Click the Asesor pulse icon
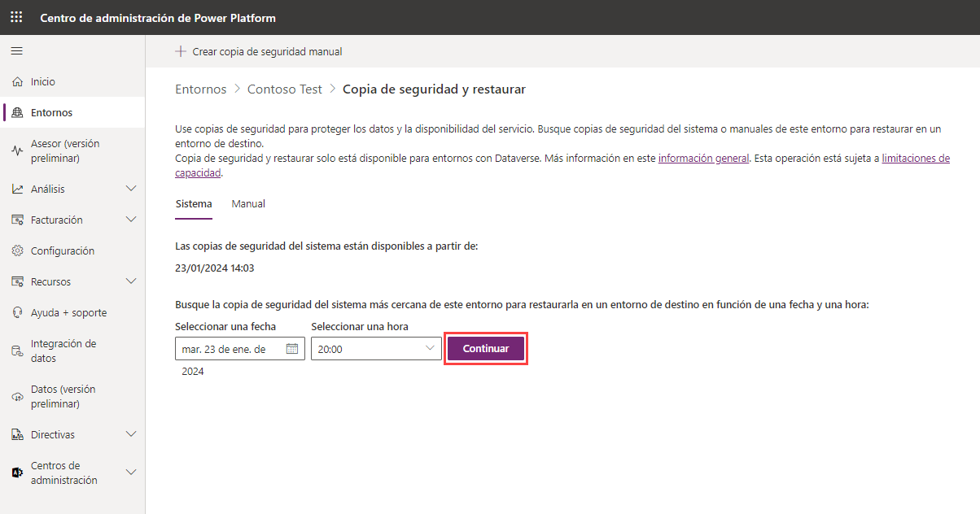Screen dimensions: 980x514 tap(18, 151)
